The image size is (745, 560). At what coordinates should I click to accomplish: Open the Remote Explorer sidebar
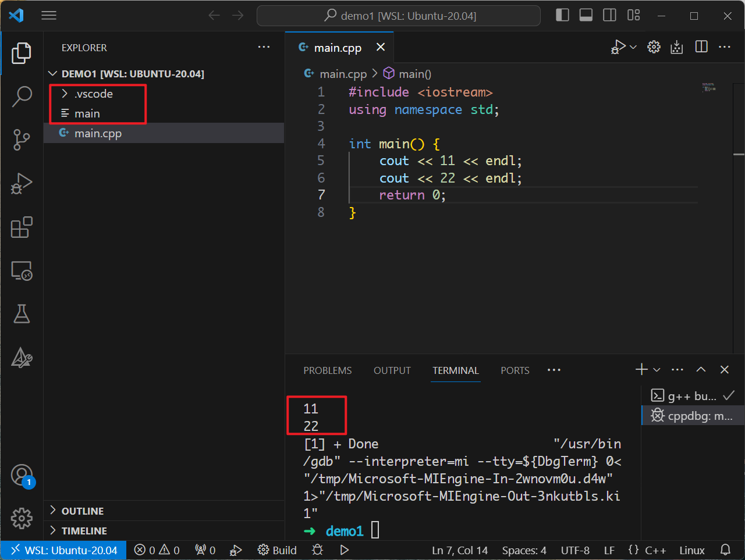point(22,270)
